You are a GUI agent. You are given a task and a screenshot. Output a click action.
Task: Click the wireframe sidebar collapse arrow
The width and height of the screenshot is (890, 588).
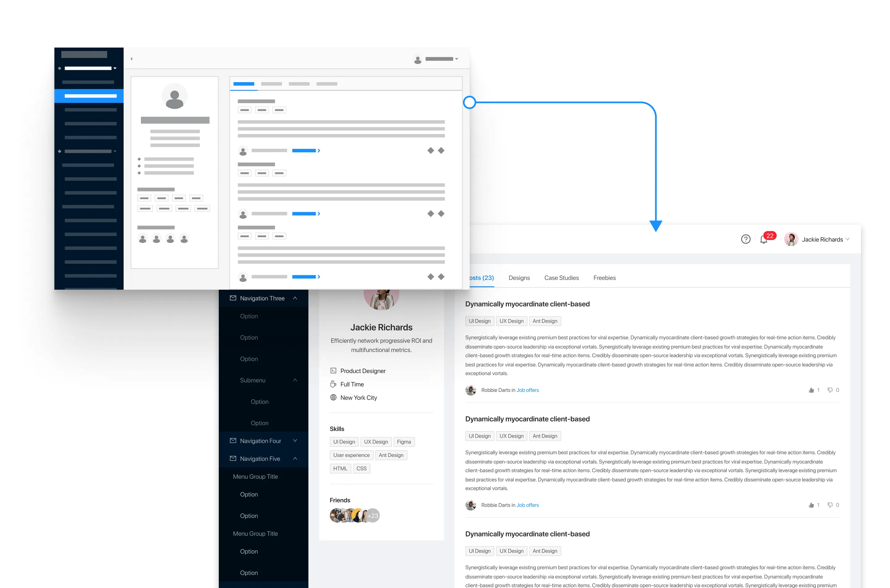coord(131,59)
